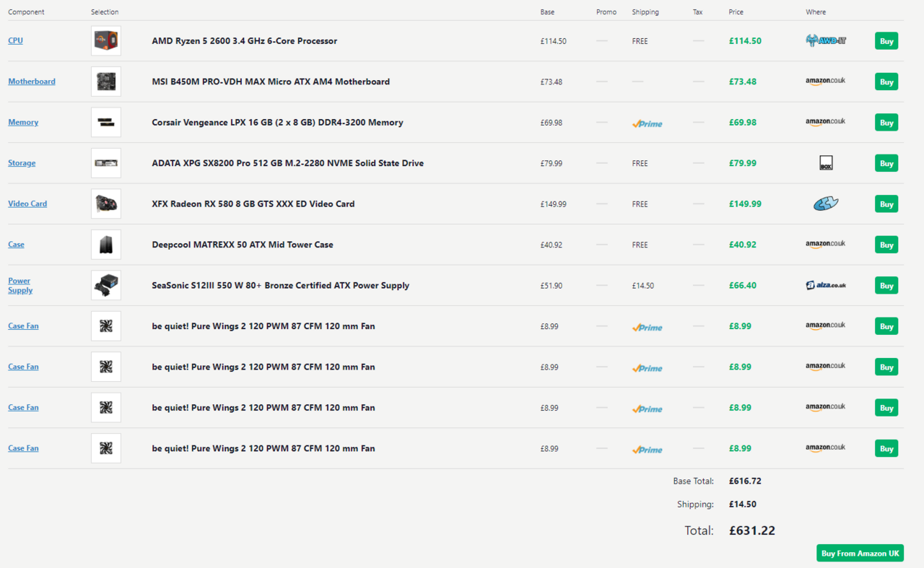Click the Selection column header
Viewport: 924px width, 568px height.
tap(105, 12)
